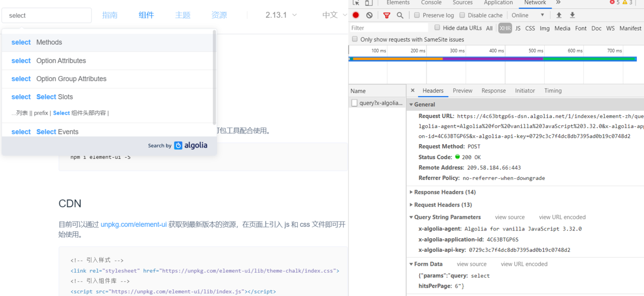
Task: Toggle the device toolbar icon
Action: click(368, 3)
